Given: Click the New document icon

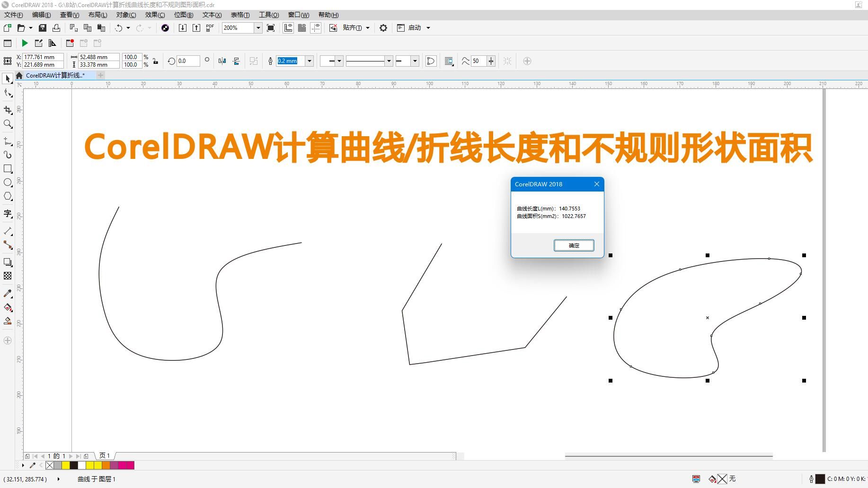Looking at the screenshot, I should (7, 28).
